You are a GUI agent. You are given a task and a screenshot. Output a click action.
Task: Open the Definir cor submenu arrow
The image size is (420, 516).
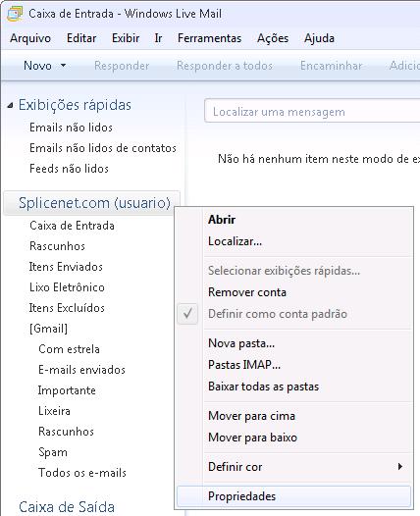[x=400, y=466]
